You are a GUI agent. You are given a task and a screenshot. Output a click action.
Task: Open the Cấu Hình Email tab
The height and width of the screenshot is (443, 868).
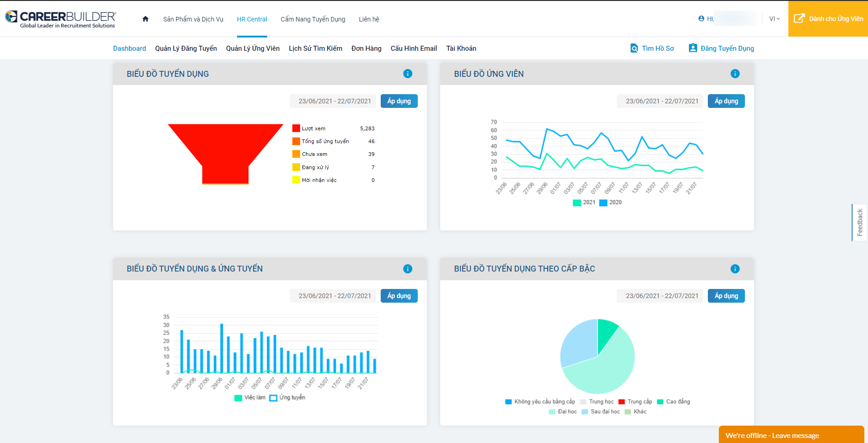414,48
